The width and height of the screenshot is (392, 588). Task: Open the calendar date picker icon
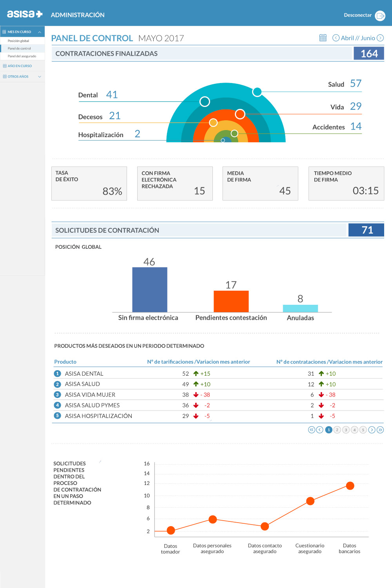coord(323,38)
